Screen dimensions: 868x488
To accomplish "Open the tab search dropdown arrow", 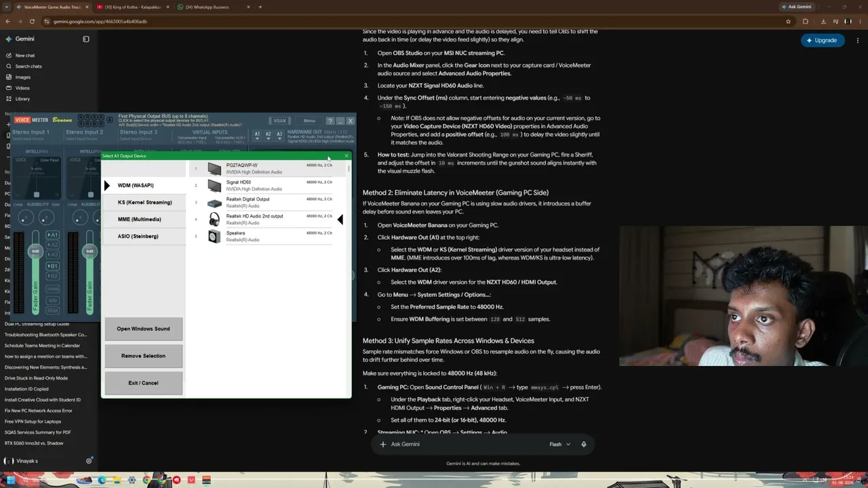I will [x=8, y=7].
